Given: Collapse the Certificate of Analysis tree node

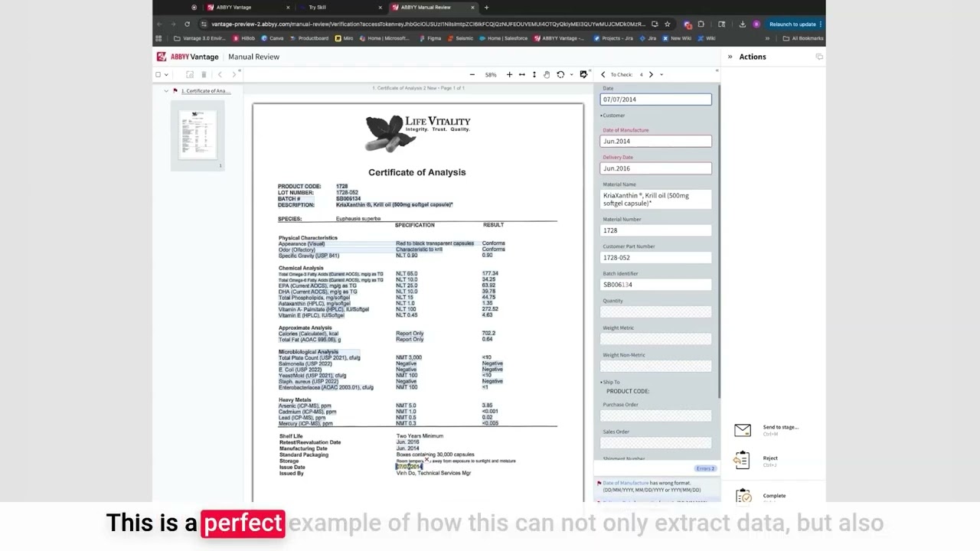Looking at the screenshot, I should (x=166, y=91).
